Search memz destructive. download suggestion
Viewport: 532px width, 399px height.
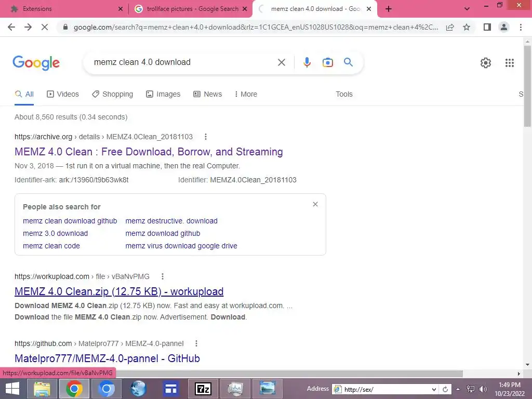171,221
